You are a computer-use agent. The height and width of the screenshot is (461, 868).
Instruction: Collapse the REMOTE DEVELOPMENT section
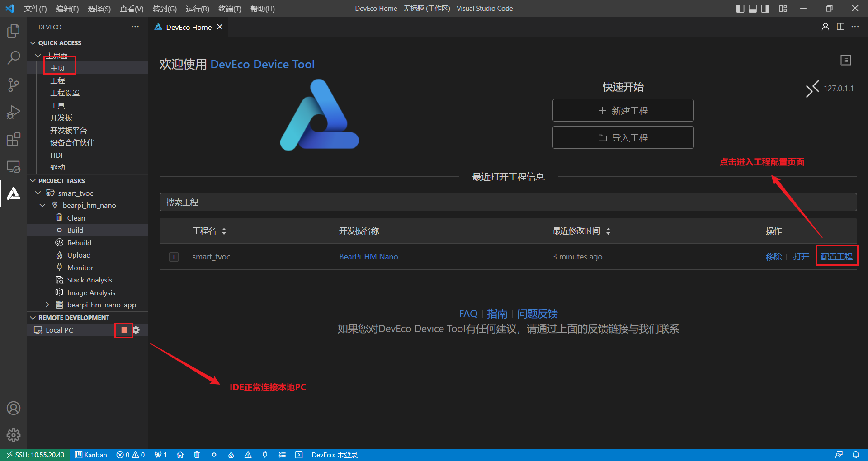coord(33,318)
